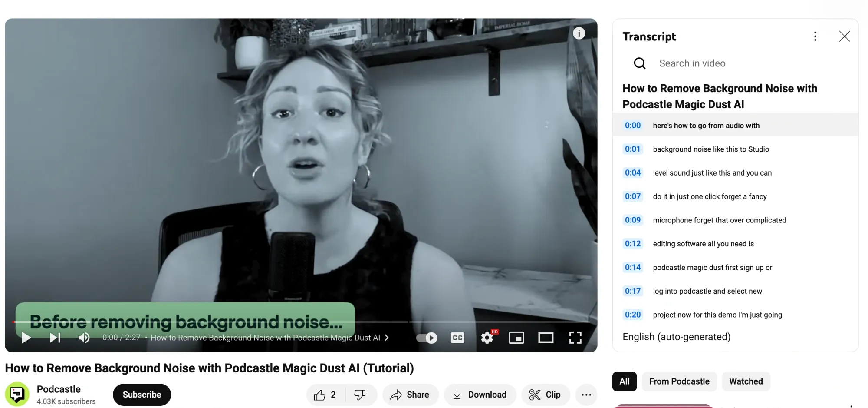
Task: Download the video
Action: pos(480,395)
